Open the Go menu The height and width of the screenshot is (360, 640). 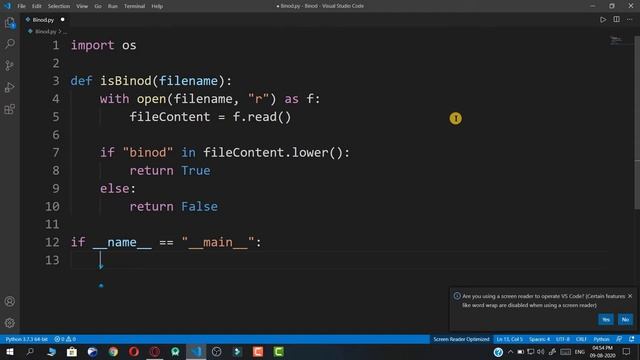click(x=98, y=6)
